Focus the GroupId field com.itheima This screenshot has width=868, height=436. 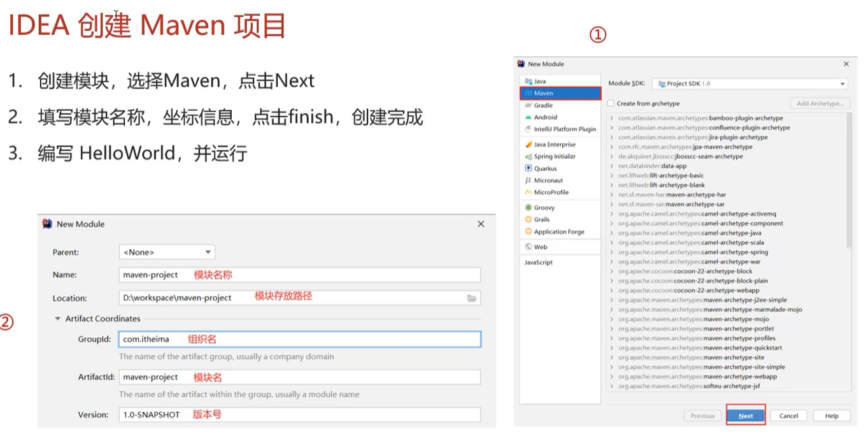pos(299,339)
